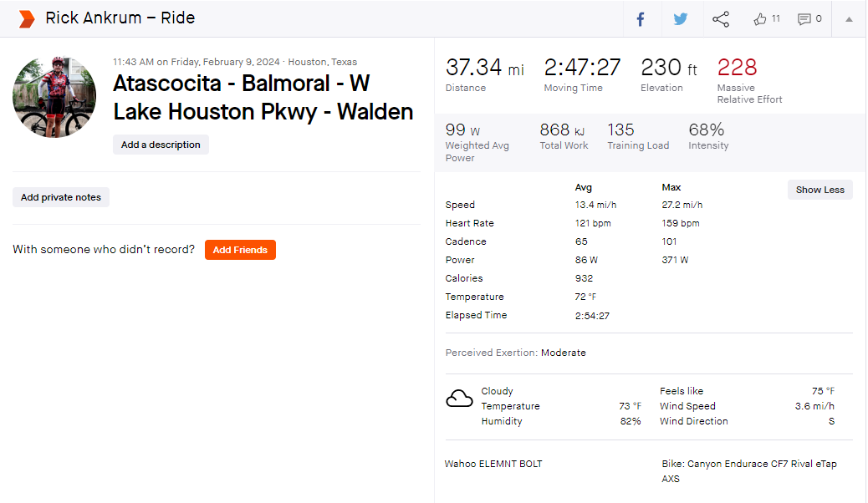The width and height of the screenshot is (868, 503).
Task: Click the Weighted Avg Power stat
Action: coord(477,142)
